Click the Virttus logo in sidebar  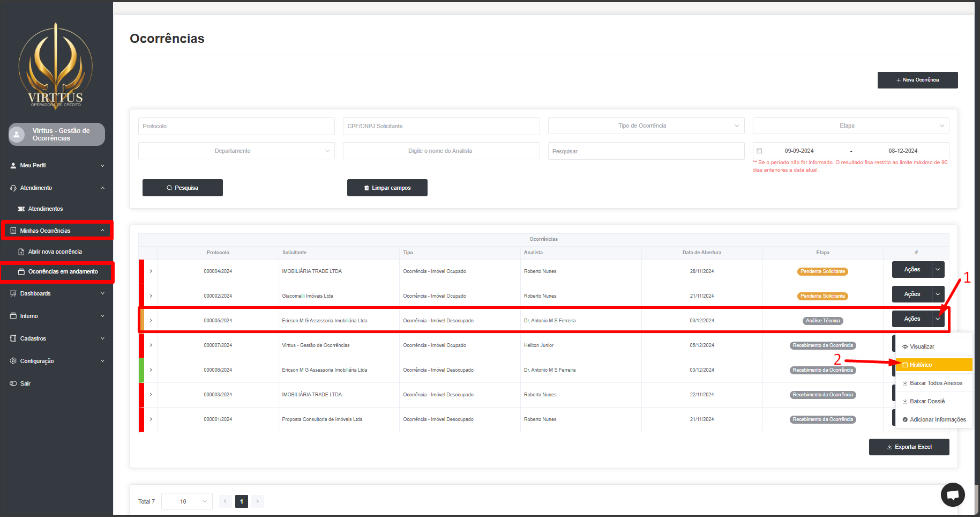click(x=56, y=66)
